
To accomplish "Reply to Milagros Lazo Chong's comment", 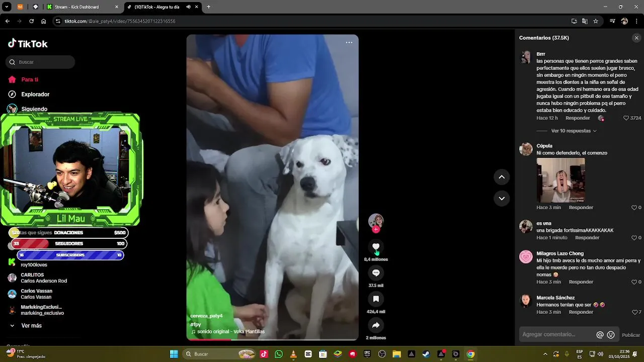I will click(581, 282).
